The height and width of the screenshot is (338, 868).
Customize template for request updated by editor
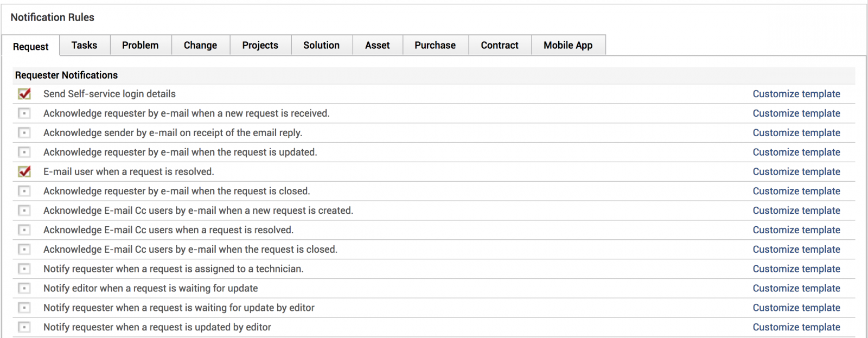pos(796,327)
